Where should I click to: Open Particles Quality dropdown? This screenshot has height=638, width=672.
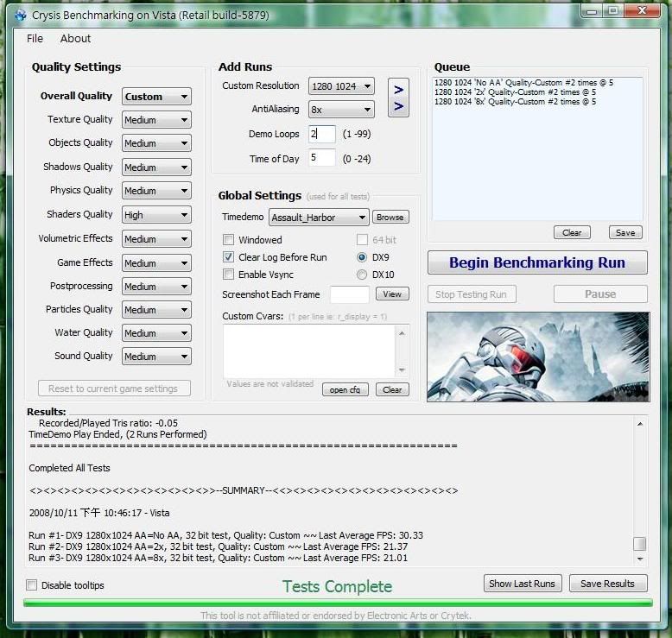[156, 310]
